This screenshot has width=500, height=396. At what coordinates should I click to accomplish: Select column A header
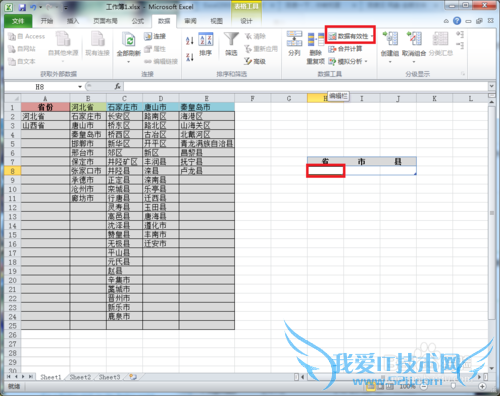pyautogui.click(x=45, y=98)
